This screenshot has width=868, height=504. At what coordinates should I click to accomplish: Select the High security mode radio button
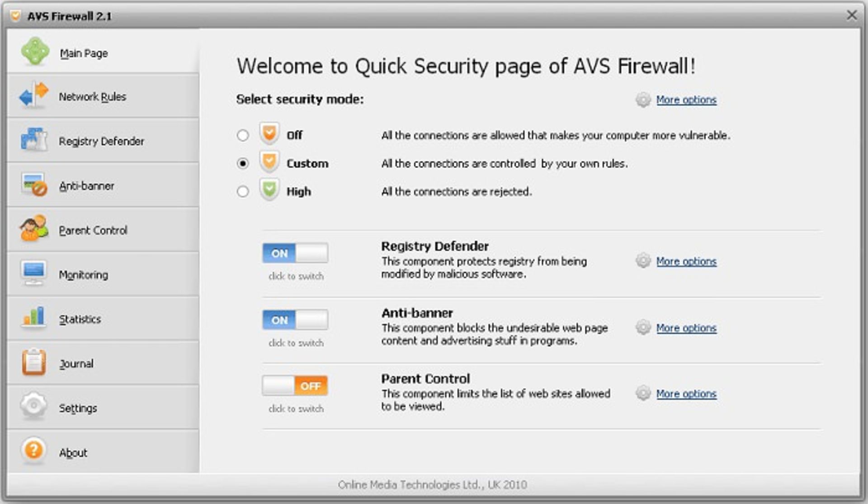tap(242, 191)
